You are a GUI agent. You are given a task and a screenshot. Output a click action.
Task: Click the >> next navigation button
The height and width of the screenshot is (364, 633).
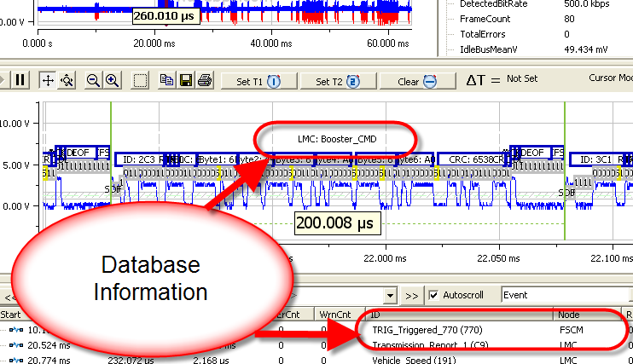point(412,296)
